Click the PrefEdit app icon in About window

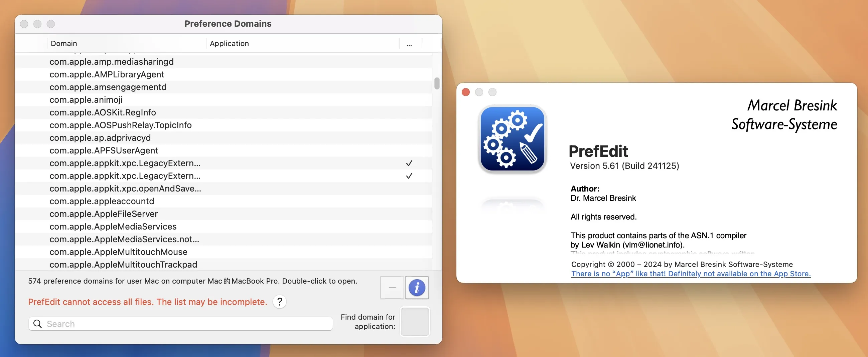tap(512, 139)
